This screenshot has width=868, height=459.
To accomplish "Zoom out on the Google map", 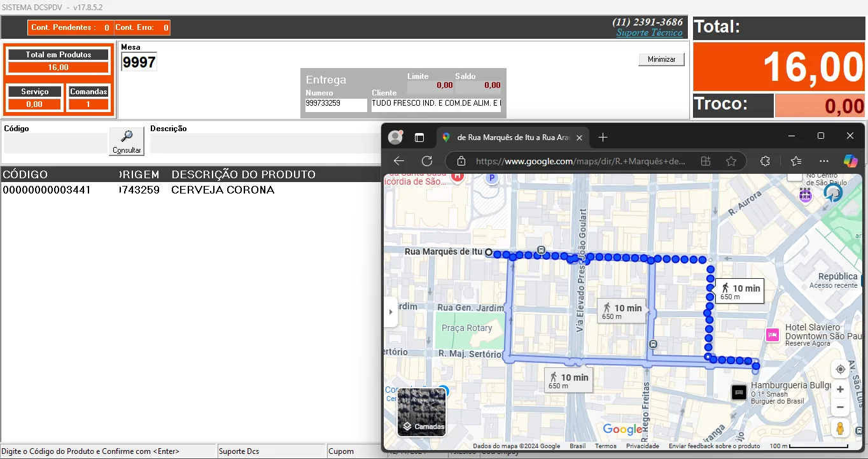I will [x=840, y=407].
